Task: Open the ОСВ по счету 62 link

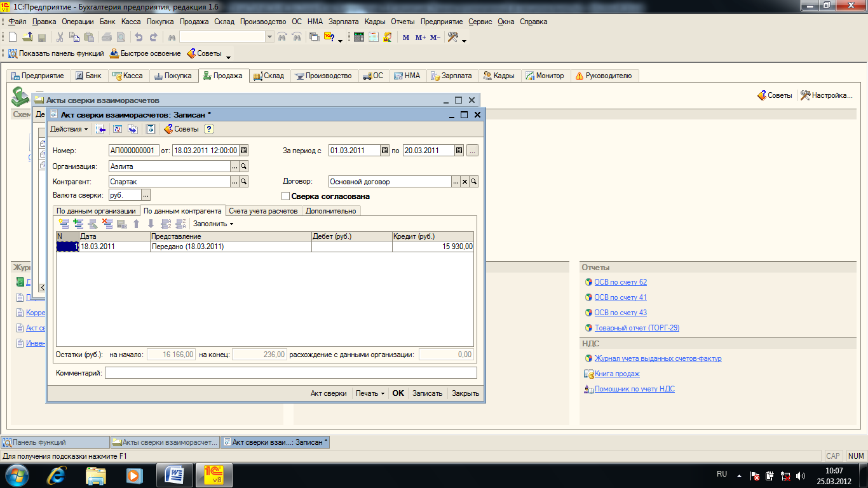Action: click(x=620, y=282)
